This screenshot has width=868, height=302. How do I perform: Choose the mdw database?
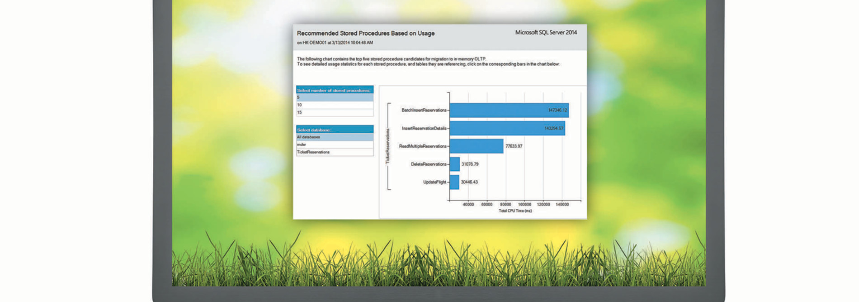[335, 144]
